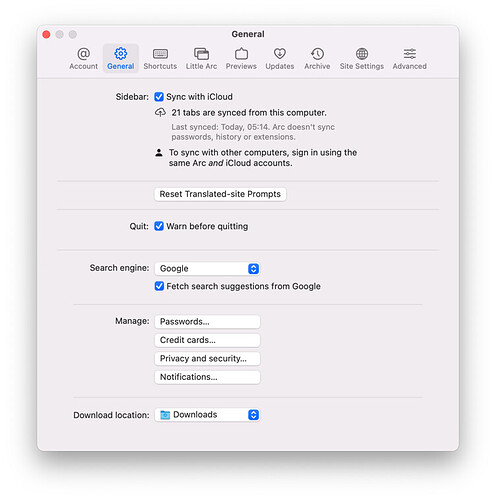Click the 'Search engine:' label
Screen dimensions: 496x500
pos(119,268)
